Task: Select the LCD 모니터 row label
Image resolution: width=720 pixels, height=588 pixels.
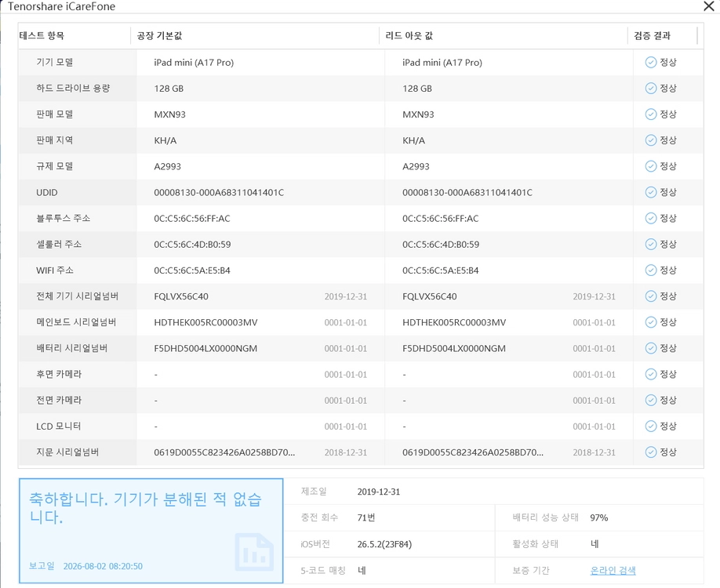Action: tap(58, 426)
